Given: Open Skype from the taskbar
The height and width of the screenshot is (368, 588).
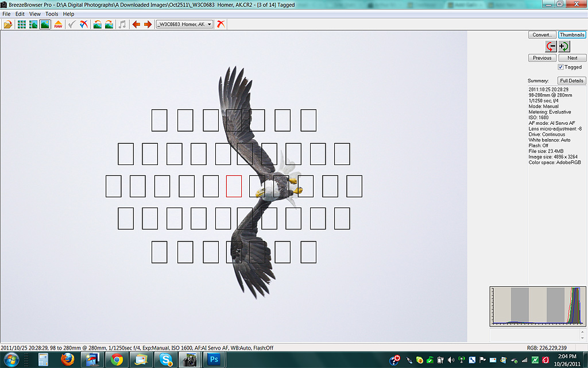Looking at the screenshot, I should pos(165,360).
